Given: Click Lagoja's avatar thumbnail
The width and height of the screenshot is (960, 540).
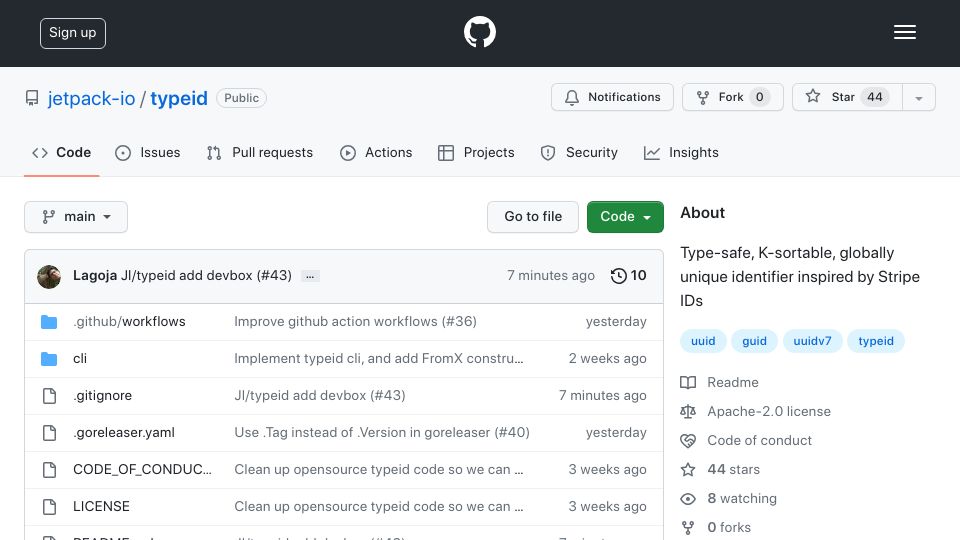Looking at the screenshot, I should (x=49, y=277).
